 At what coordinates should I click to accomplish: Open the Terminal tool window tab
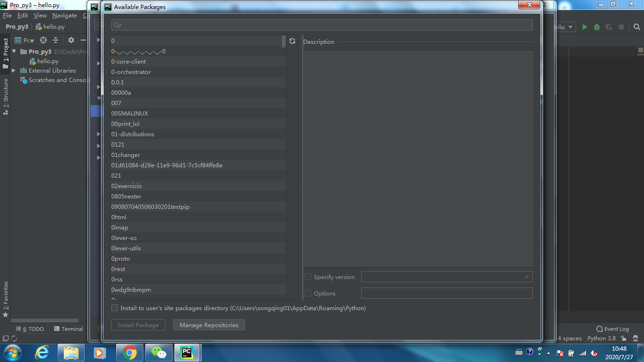(68, 329)
